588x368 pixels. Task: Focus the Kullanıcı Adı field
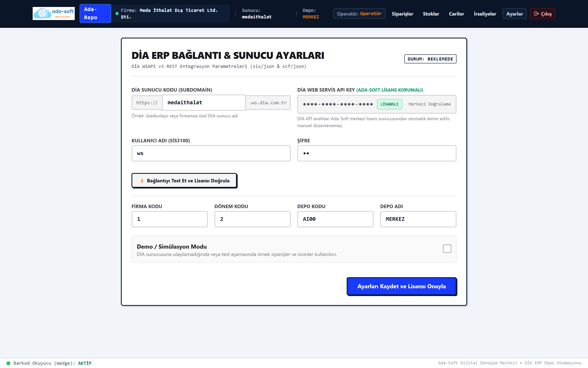(x=211, y=153)
